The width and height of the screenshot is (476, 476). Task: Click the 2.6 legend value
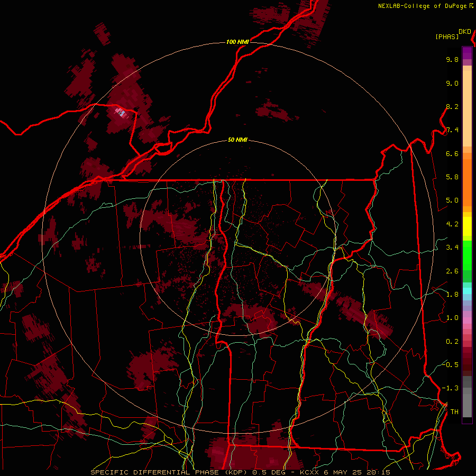(x=452, y=271)
